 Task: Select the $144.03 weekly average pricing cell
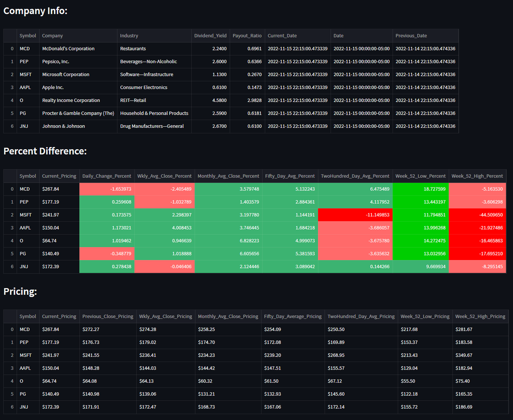tap(166, 368)
